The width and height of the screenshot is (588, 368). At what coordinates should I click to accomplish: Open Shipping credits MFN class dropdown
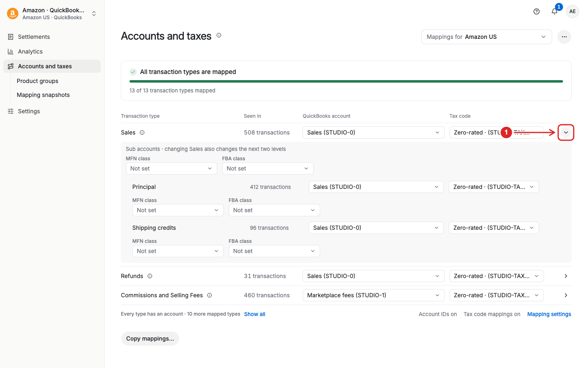click(178, 251)
